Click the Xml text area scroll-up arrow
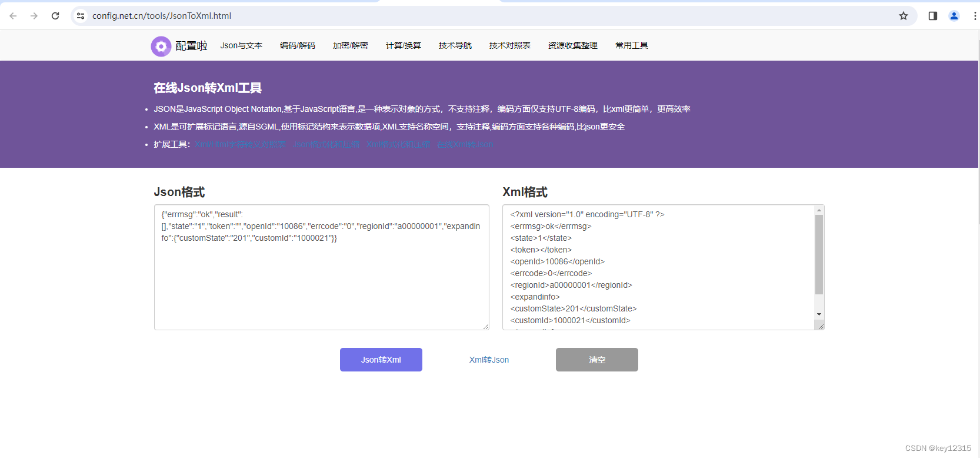 coord(819,210)
